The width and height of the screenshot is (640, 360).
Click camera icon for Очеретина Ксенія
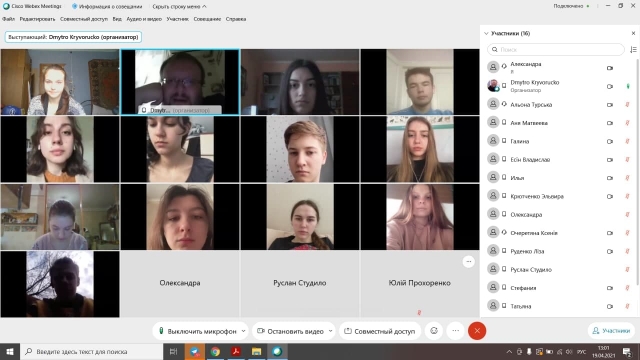[610, 233]
